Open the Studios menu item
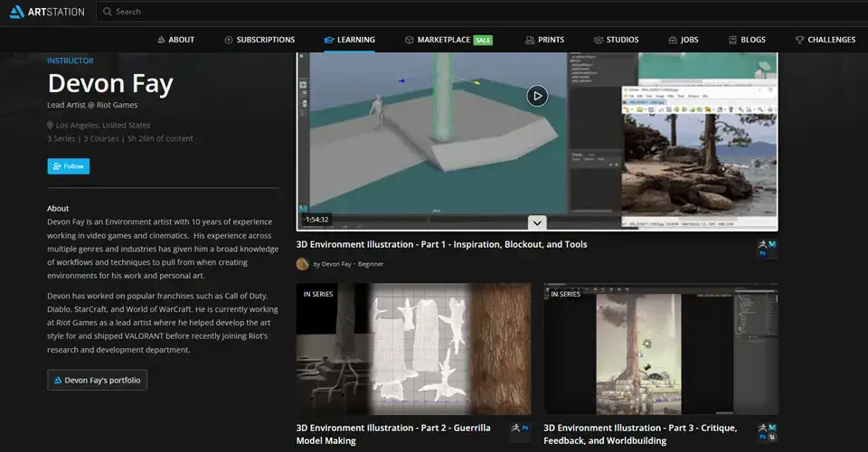868x452 pixels. [616, 40]
